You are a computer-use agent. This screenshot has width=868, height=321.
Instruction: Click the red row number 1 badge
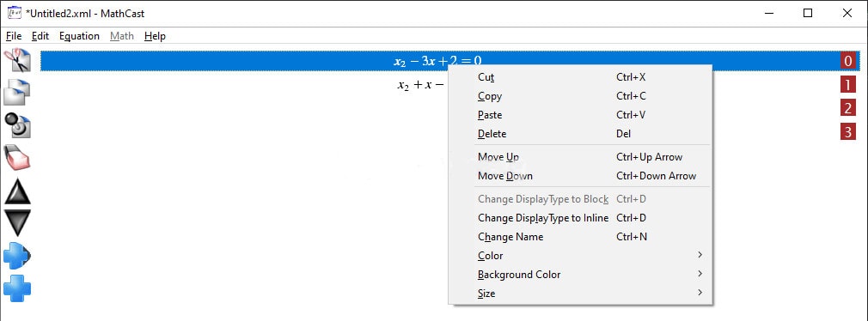coord(848,84)
